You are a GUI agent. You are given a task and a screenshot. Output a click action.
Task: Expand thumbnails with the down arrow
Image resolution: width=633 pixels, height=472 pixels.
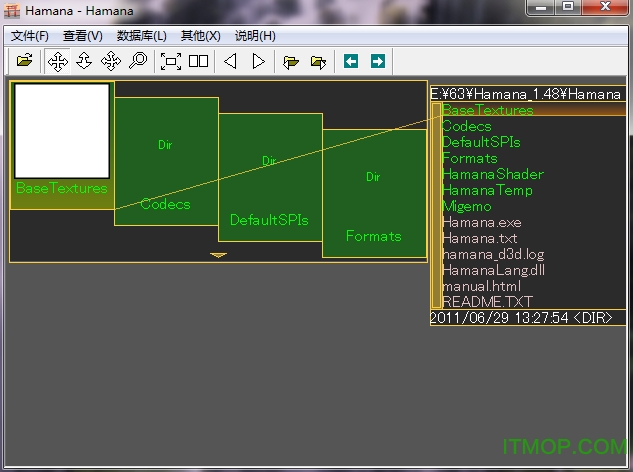point(218,255)
